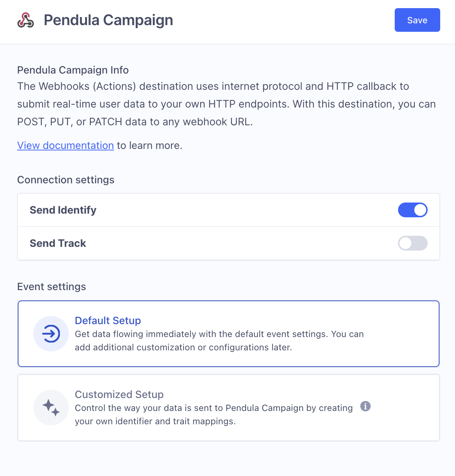The image size is (455, 476).
Task: Click the sparkle icon for Customized Setup
Action: pyautogui.click(x=51, y=408)
